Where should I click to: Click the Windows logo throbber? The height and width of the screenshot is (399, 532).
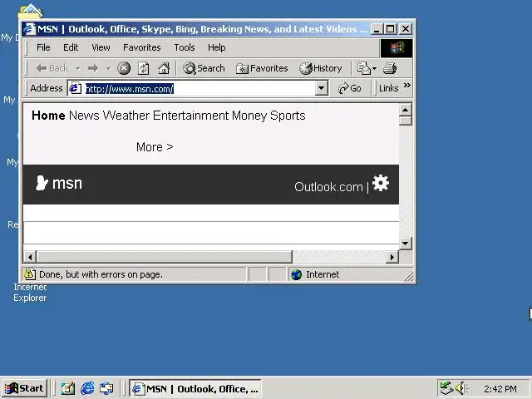pos(397,48)
